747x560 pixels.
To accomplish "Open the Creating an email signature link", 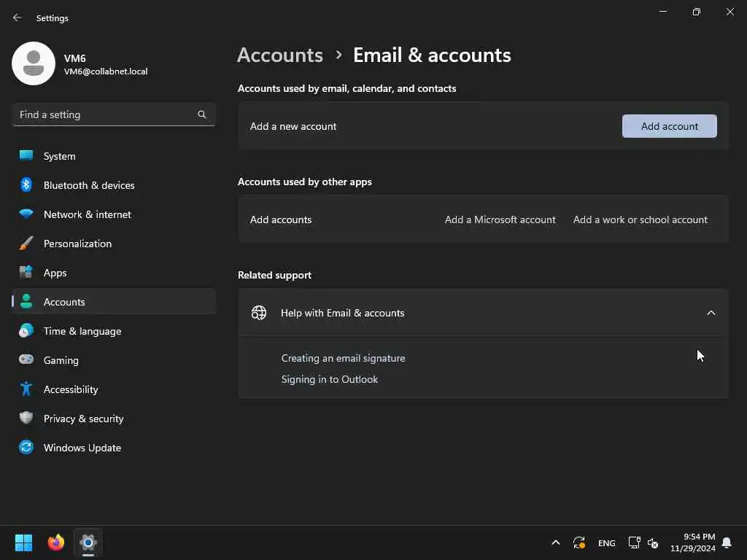I will click(343, 358).
